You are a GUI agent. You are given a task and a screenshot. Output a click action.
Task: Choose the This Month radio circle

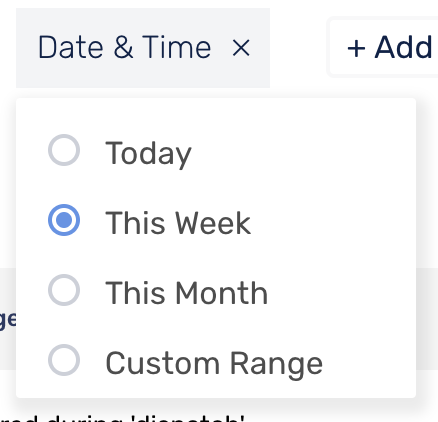[x=64, y=290]
